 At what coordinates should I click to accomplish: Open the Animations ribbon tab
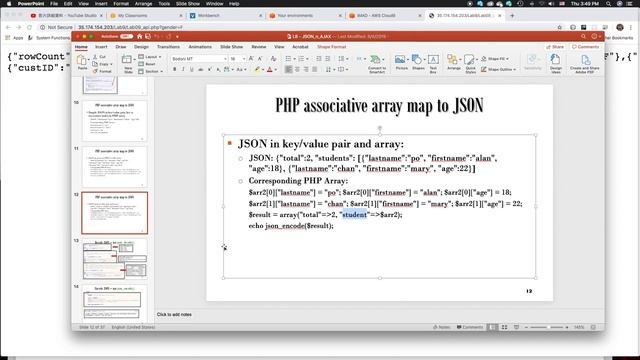[200, 47]
